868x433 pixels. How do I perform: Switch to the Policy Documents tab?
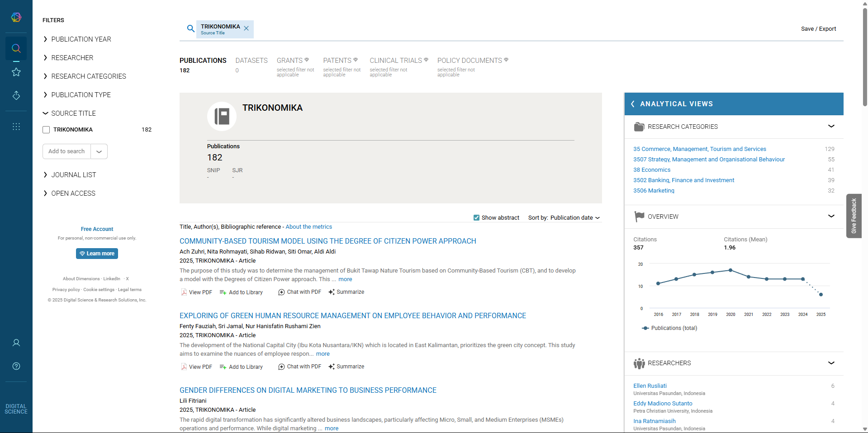coord(470,61)
